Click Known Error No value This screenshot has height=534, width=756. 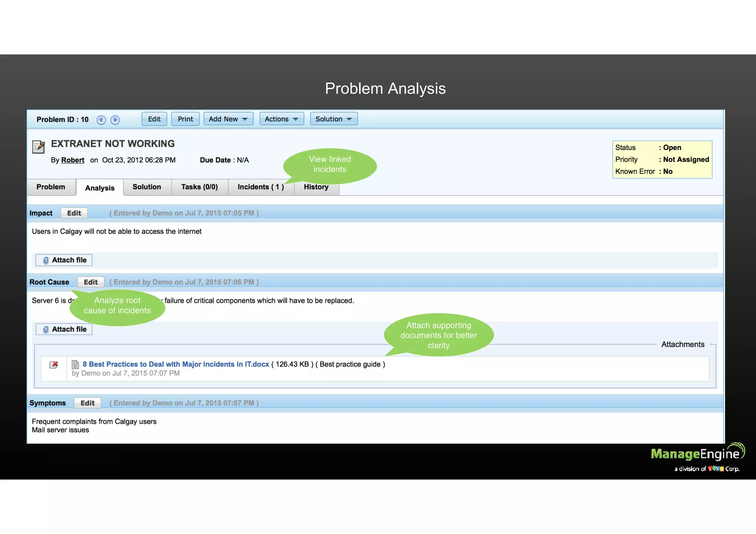click(668, 171)
